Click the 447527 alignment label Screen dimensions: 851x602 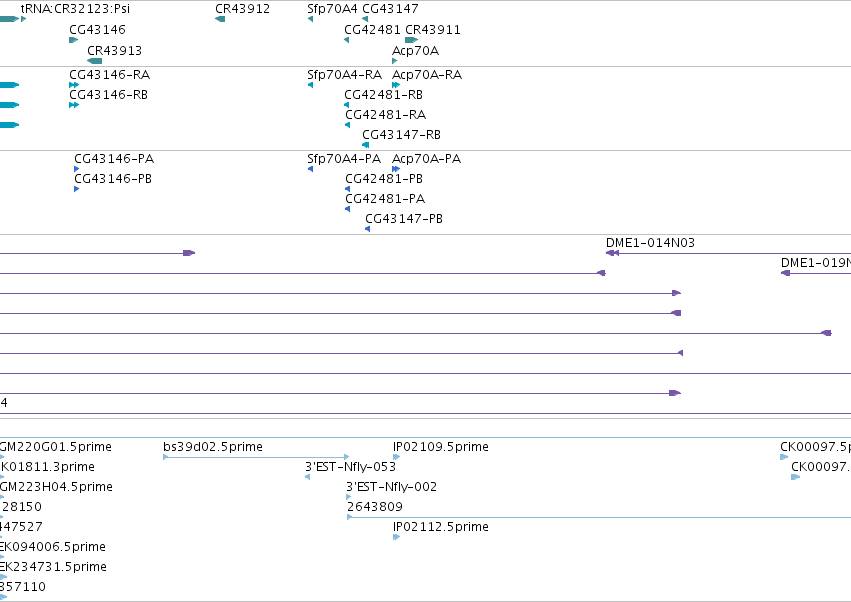21,527
